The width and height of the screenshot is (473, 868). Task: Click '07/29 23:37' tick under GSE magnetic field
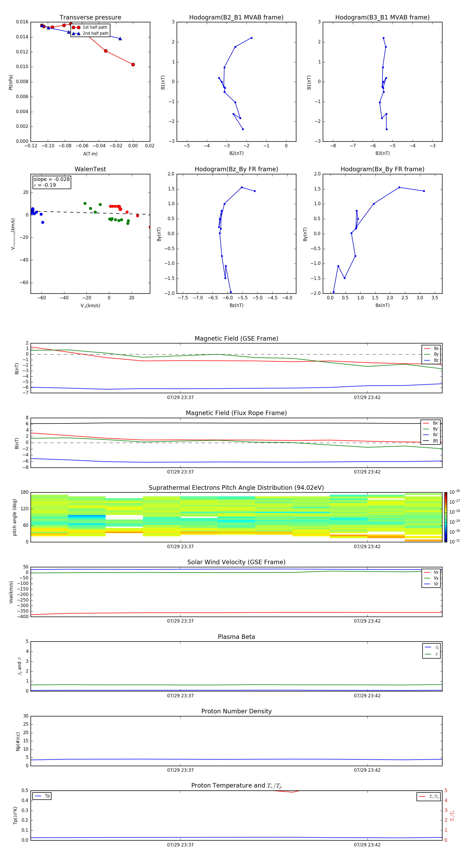[x=181, y=398]
